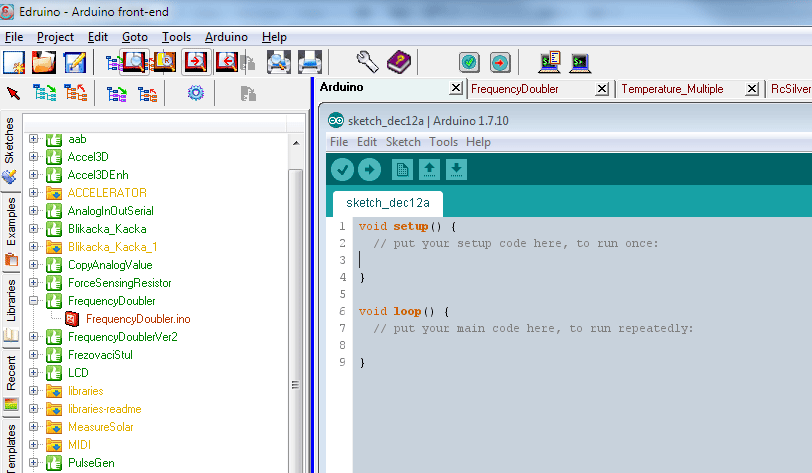Open the Libraries side tab
The height and width of the screenshot is (473, 812).
11,310
